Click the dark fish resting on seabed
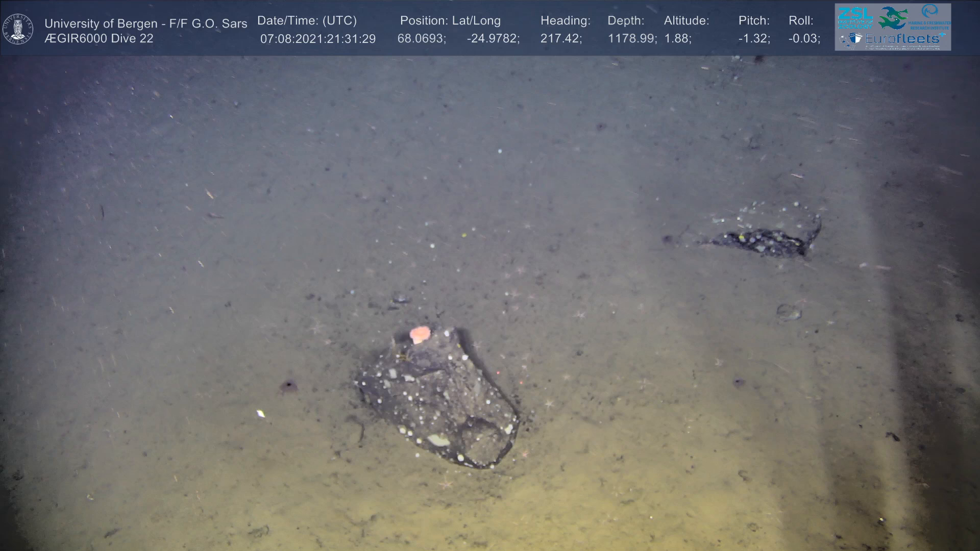This screenshot has width=980, height=551. 766,241
